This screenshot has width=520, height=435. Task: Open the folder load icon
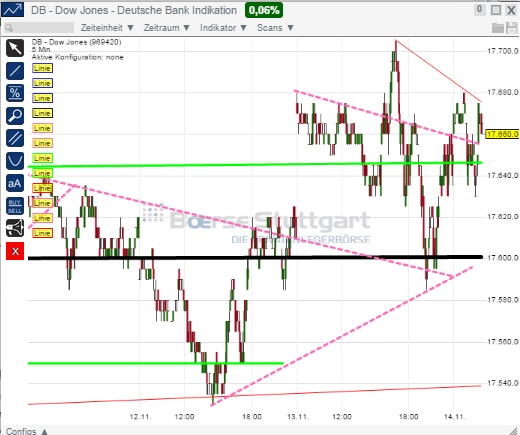[498, 28]
